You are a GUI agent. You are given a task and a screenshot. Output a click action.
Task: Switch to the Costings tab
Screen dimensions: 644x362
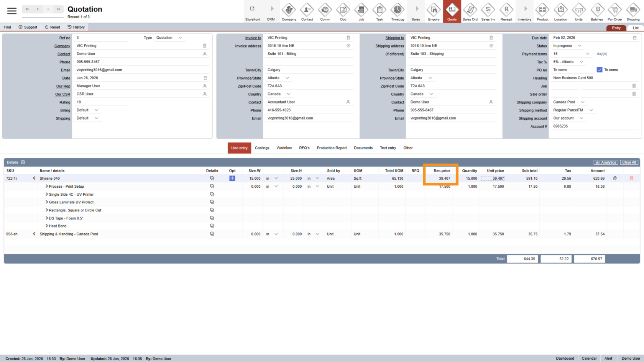(262, 148)
